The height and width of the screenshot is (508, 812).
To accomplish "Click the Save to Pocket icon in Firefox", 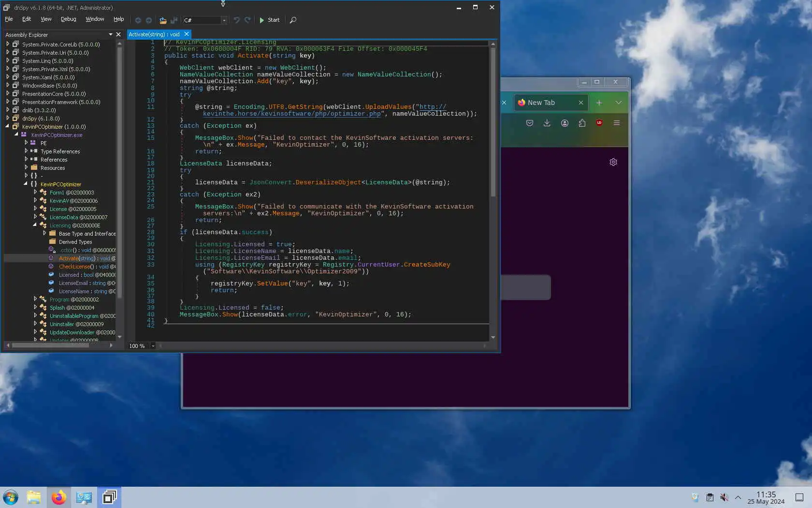I will (530, 123).
